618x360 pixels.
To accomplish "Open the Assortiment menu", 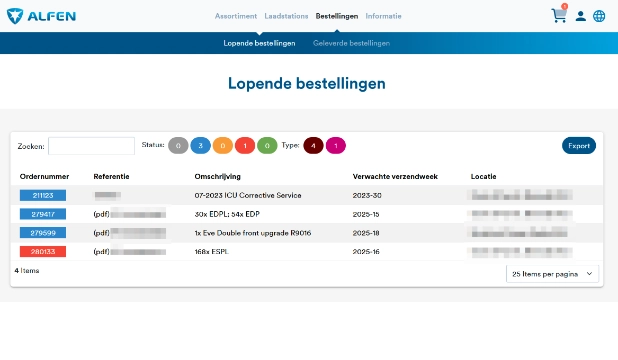I will (236, 16).
